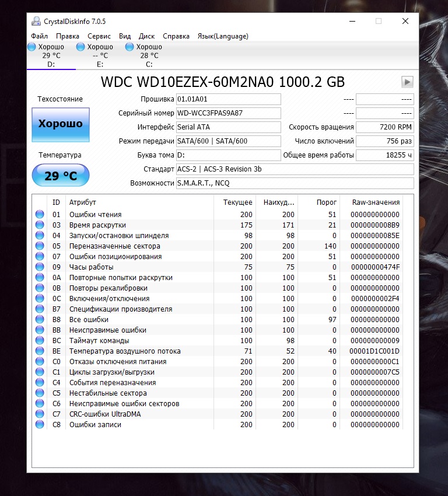Click the Буква тома field
Image resolution: width=448 pixels, height=496 pixels.
pyautogui.click(x=228, y=155)
